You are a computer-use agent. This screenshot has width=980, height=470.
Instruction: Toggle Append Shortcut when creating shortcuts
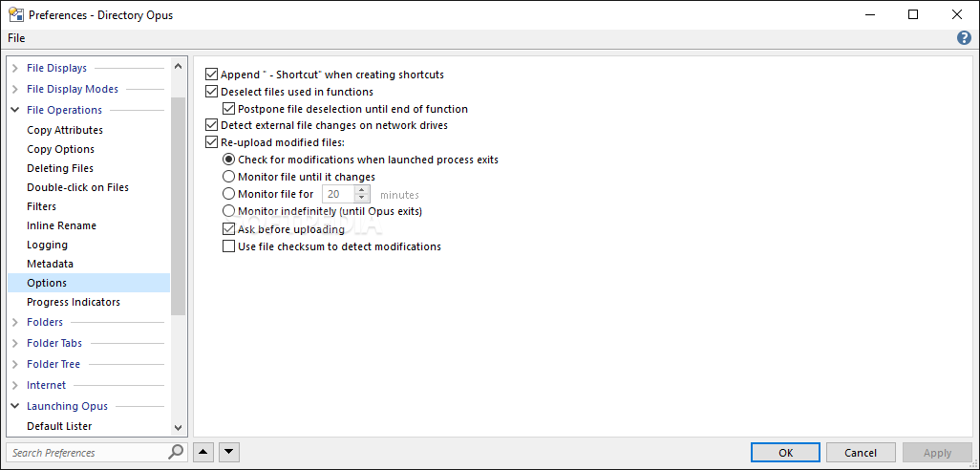tap(212, 75)
